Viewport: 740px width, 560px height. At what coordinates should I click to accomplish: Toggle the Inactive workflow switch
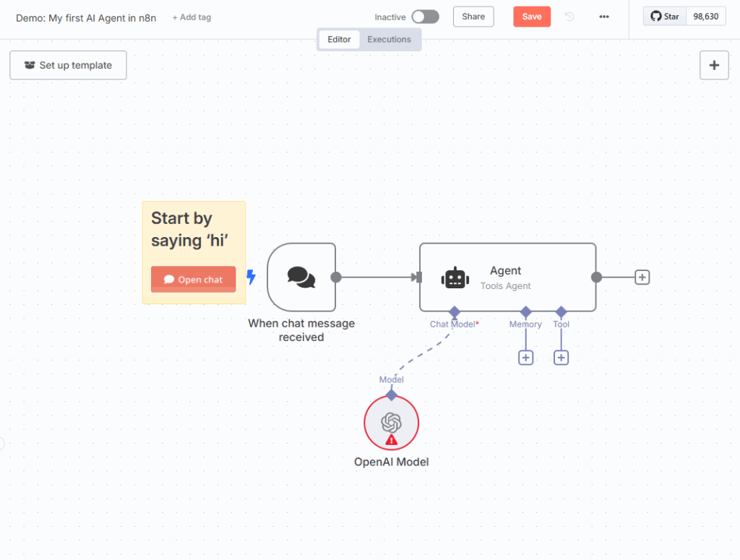(x=425, y=17)
